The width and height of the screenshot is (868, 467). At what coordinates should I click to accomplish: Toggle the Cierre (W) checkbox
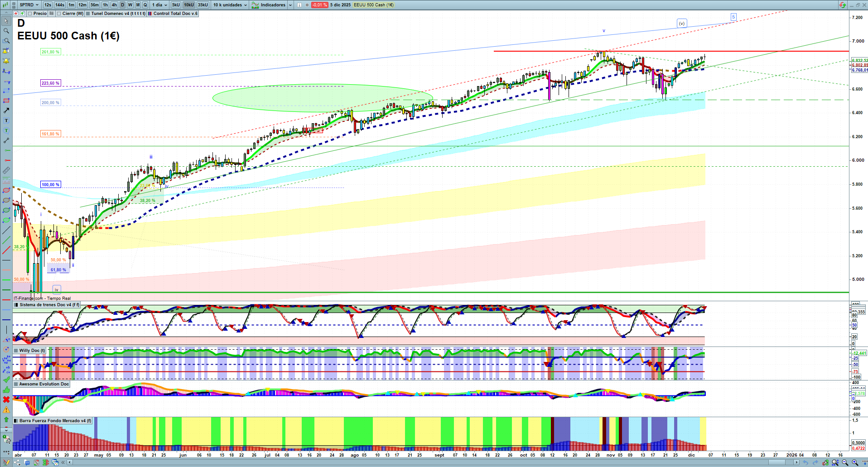[x=59, y=14]
